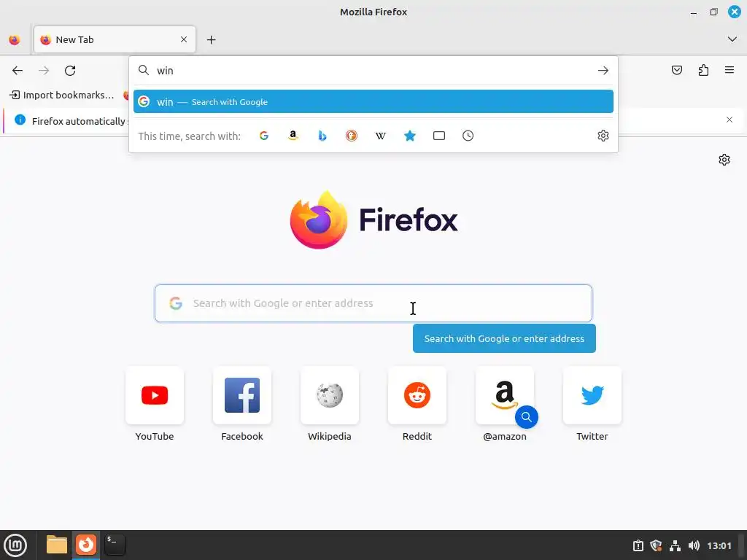Viewport: 747px width, 560px height.
Task: Open the Terminal from taskbar
Action: click(115, 545)
